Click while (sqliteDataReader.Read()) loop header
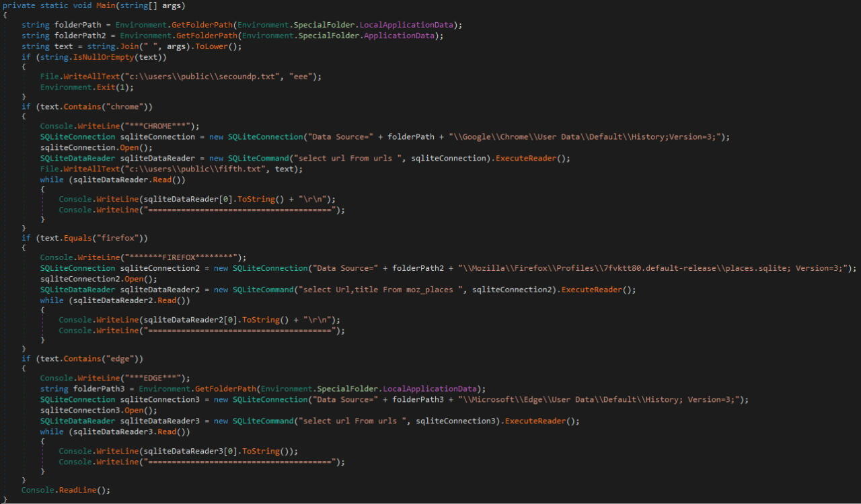The width and height of the screenshot is (861, 504). click(112, 180)
